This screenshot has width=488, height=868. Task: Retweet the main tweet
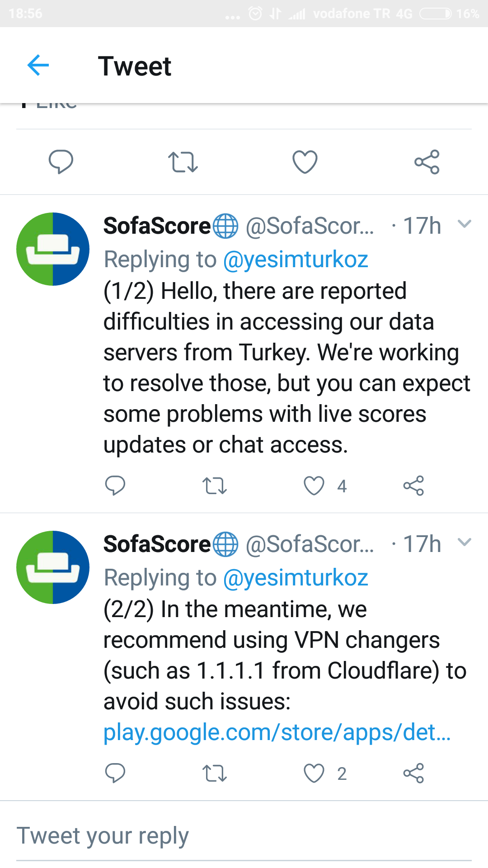coord(183,162)
